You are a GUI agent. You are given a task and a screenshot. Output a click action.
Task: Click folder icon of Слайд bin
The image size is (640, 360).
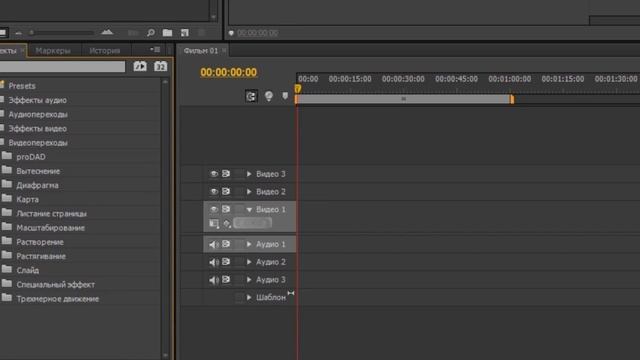pos(7,269)
